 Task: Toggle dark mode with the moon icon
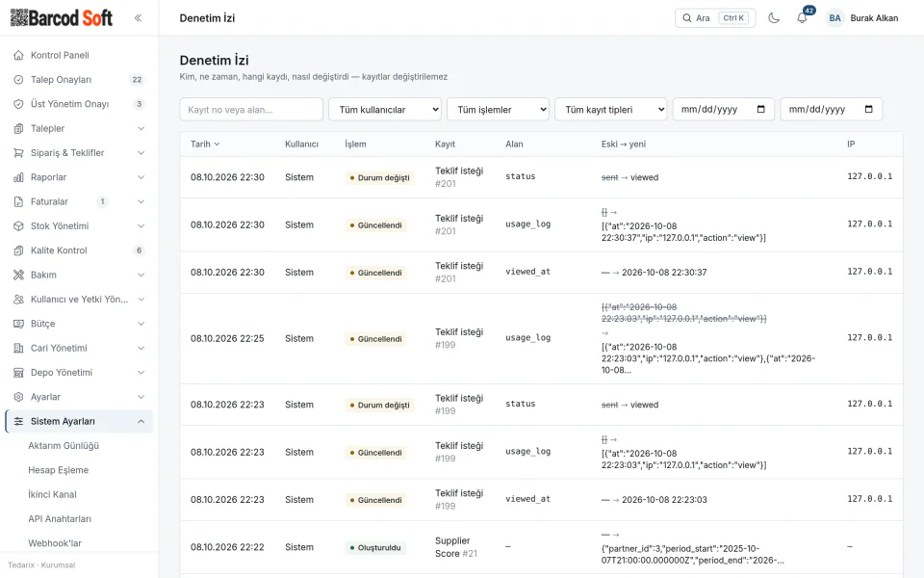(x=774, y=17)
